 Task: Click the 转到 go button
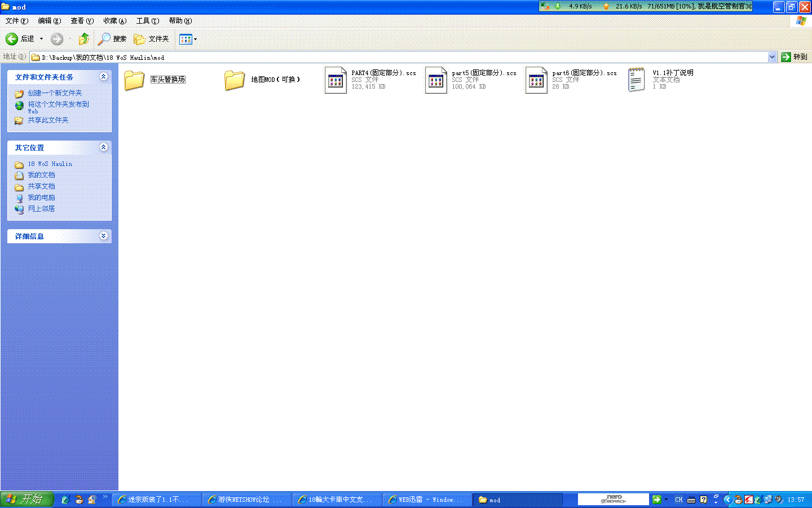[795, 57]
